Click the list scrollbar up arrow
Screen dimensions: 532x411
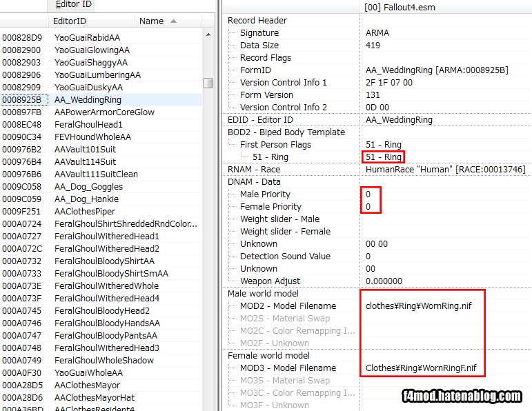click(208, 34)
